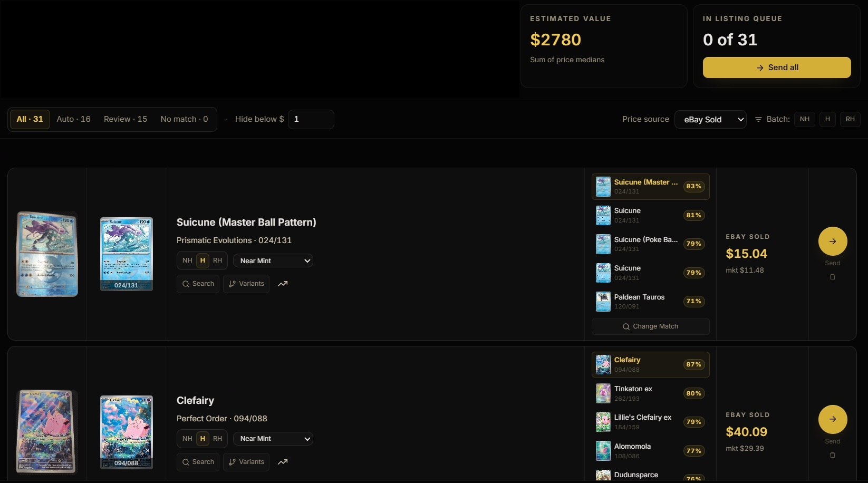Viewport: 868px width, 483px height.
Task: Switch to the Review · 15 tab
Action: click(x=126, y=119)
